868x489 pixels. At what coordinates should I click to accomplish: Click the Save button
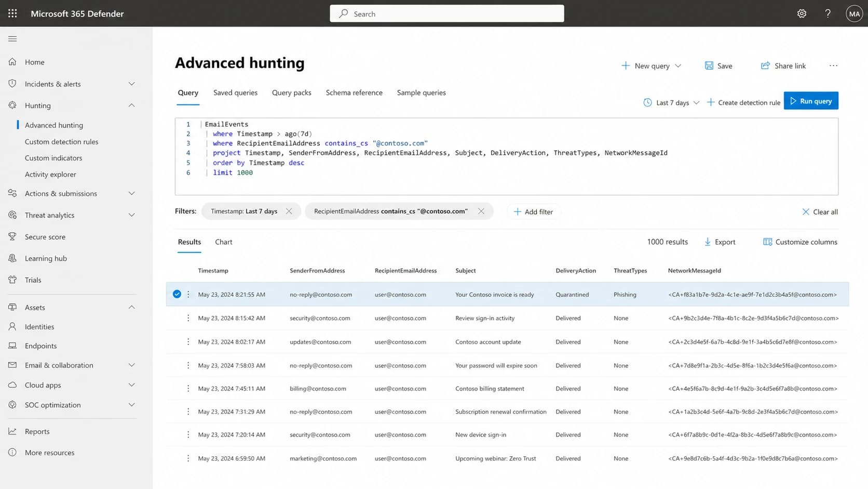click(718, 66)
